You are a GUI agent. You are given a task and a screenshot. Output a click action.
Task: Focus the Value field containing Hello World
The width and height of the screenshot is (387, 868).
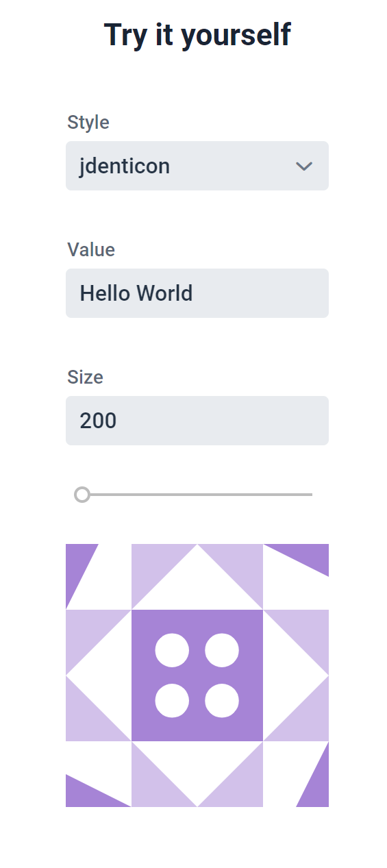pyautogui.click(x=197, y=293)
